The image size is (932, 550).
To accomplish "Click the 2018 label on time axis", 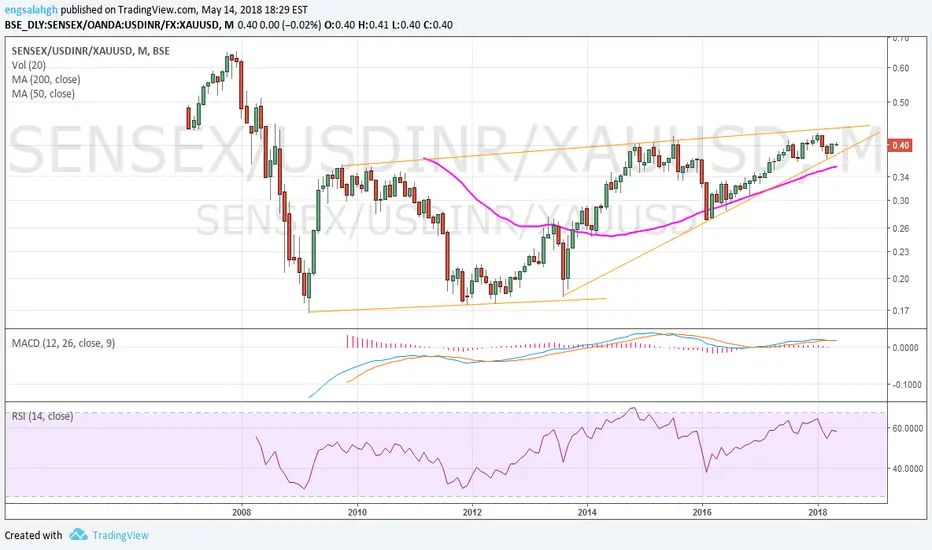I will tap(818, 512).
